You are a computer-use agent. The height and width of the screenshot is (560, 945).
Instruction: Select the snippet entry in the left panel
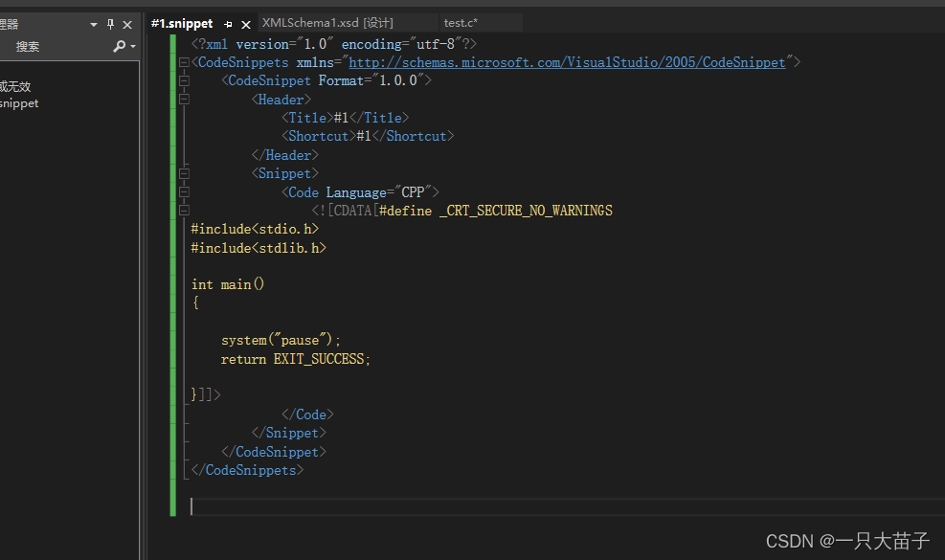[x=19, y=103]
